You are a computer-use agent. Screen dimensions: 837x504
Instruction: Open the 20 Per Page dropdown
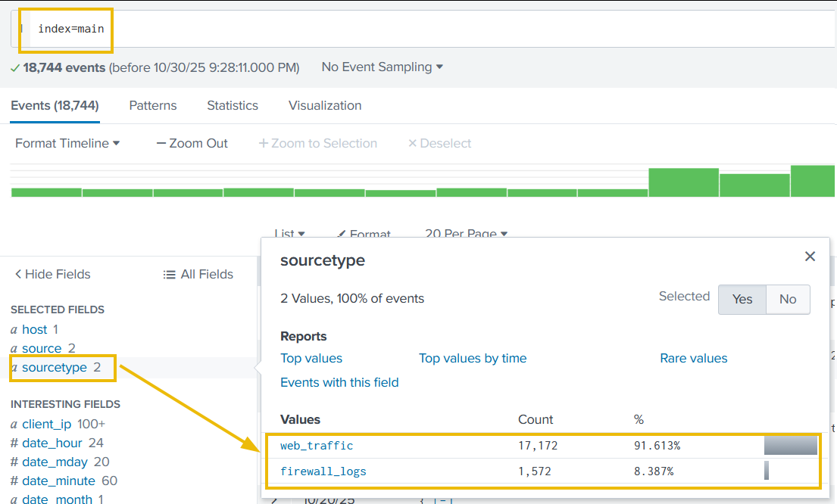click(465, 235)
